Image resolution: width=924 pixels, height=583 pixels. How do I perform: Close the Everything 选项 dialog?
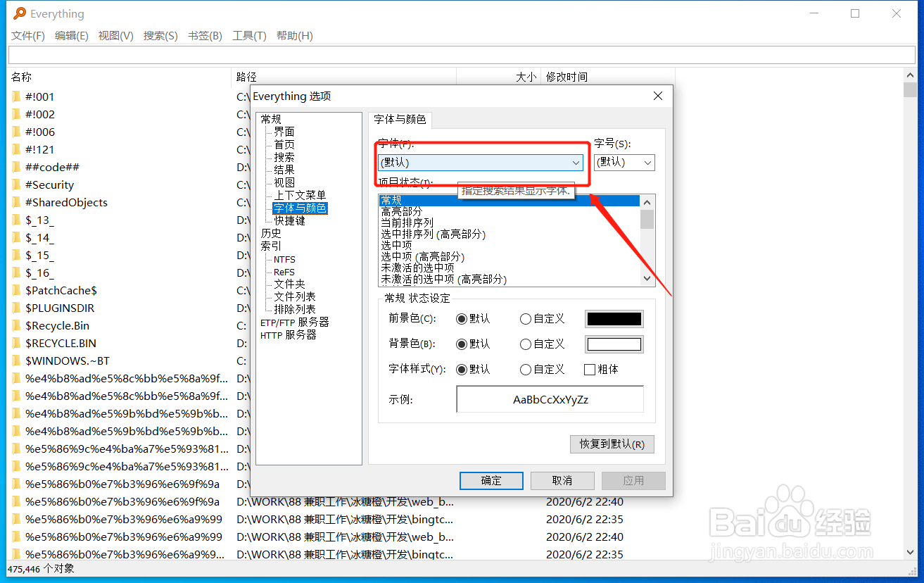658,96
